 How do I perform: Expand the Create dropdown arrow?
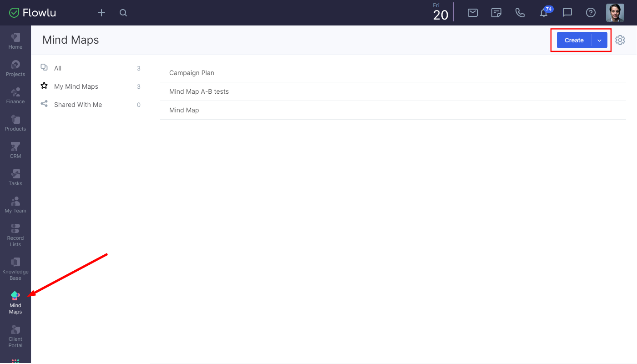(x=600, y=40)
